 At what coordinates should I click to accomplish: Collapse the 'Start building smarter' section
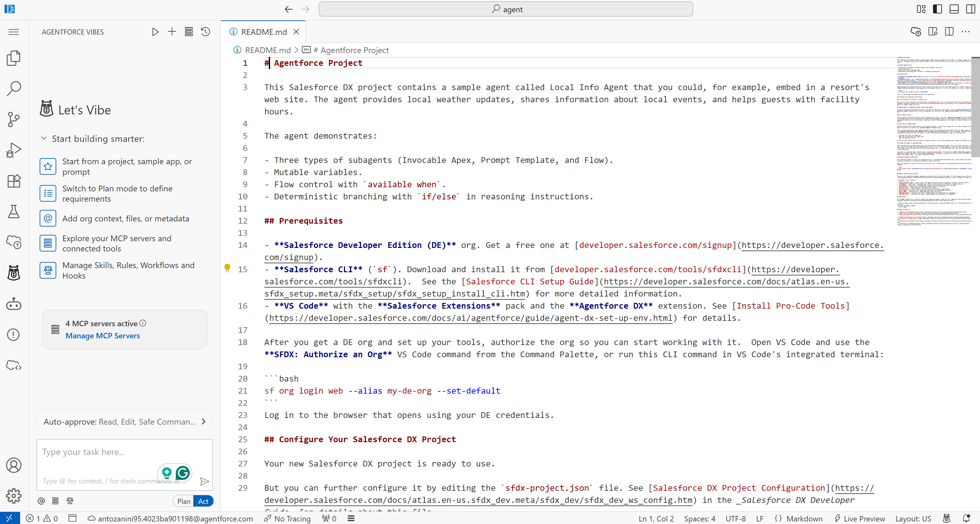(x=43, y=138)
